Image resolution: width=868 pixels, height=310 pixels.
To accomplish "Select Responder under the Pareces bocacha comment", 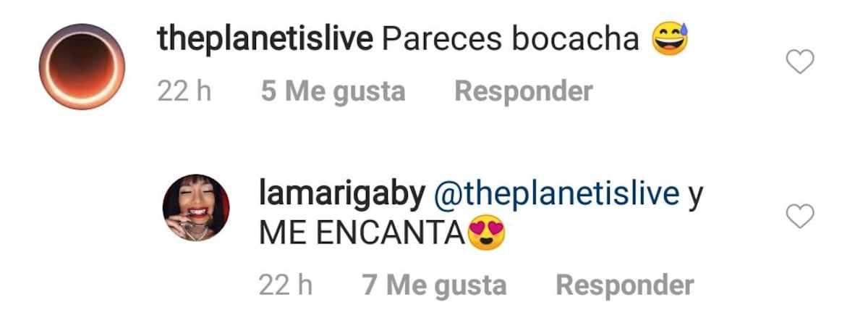I will point(523,91).
